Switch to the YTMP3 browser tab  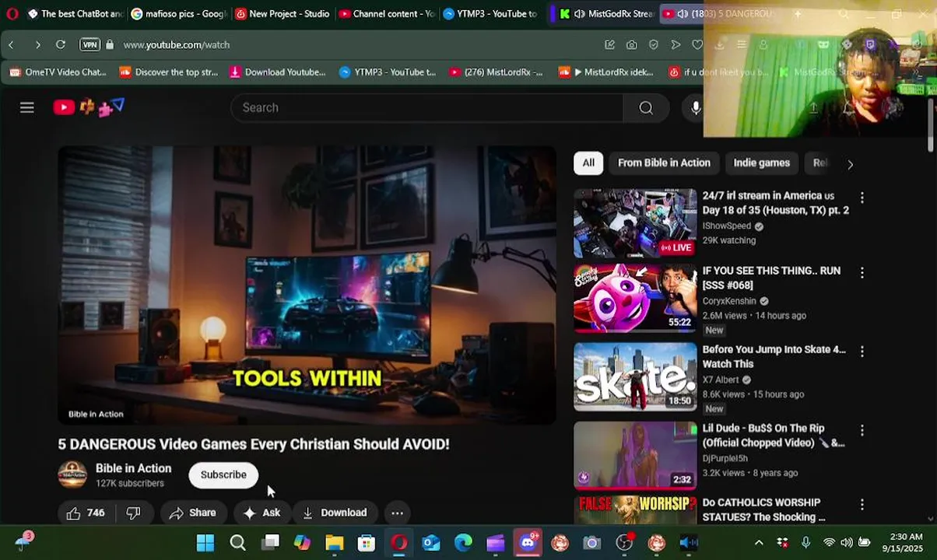490,13
